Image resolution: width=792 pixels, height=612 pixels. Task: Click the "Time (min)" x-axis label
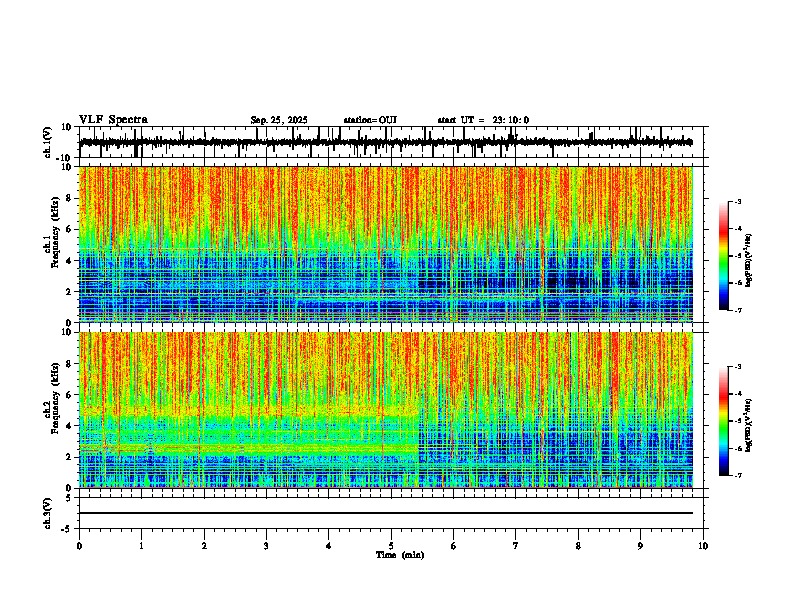click(x=400, y=555)
